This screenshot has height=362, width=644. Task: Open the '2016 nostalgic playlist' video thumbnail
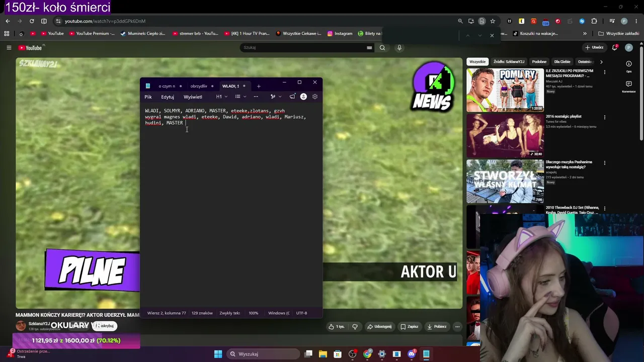click(x=505, y=136)
